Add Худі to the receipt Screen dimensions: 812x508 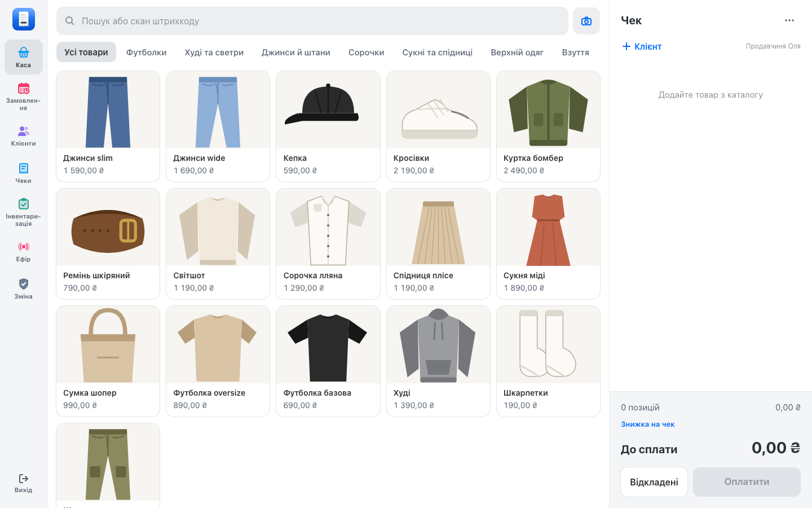(438, 361)
